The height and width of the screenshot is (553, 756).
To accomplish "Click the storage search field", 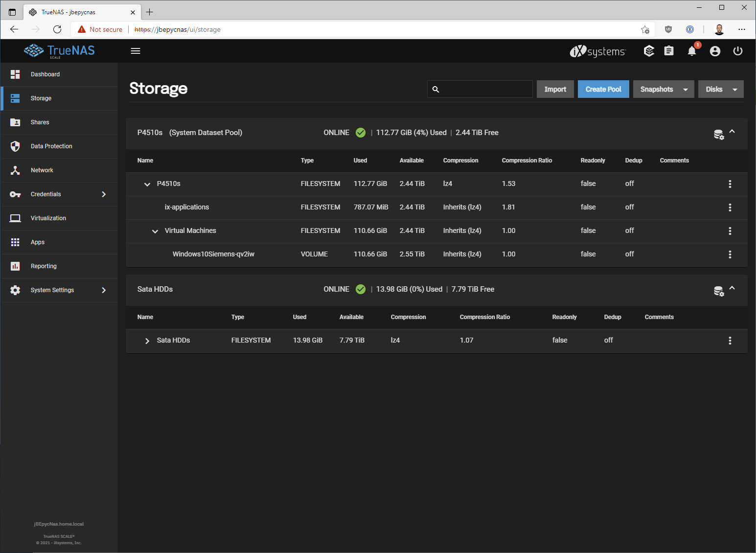I will point(484,89).
